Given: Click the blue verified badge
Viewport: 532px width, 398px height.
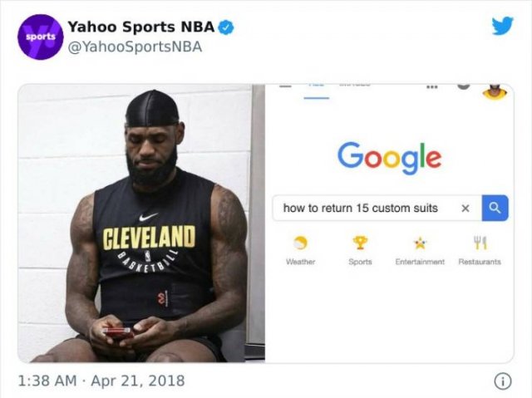Looking at the screenshot, I should (x=225, y=27).
